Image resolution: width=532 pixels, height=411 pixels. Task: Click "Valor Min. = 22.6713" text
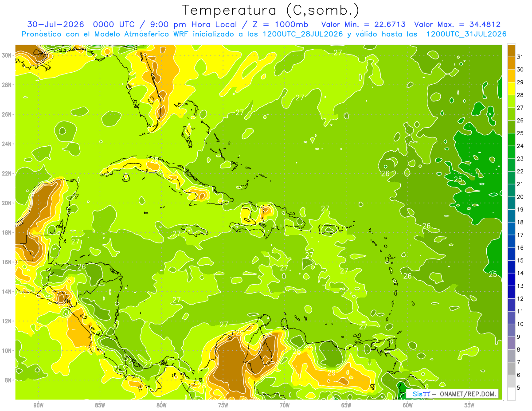364,24
